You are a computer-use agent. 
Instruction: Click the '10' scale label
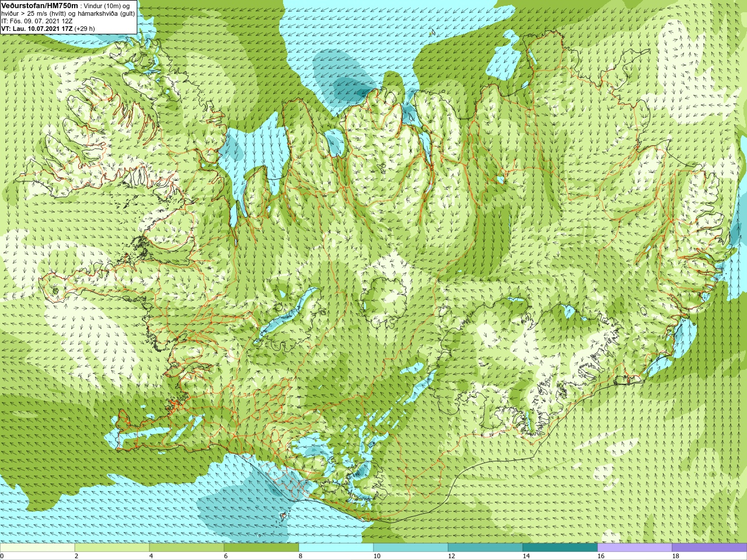point(377,556)
